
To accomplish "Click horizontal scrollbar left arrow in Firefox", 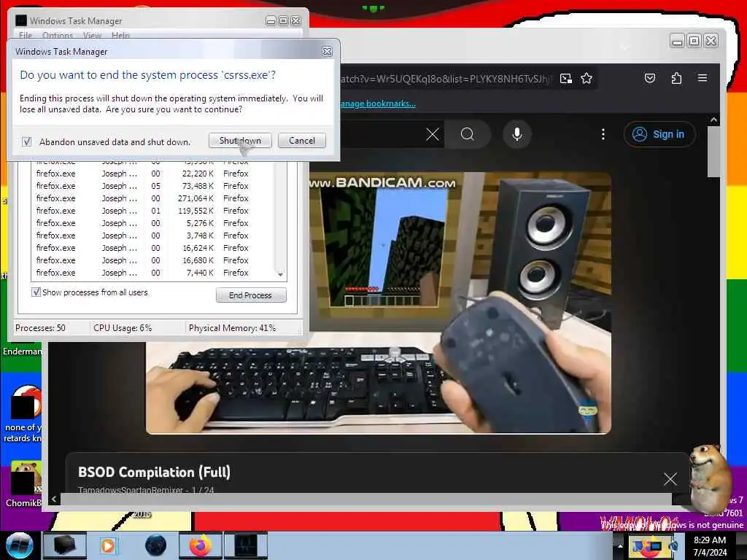I will (x=54, y=499).
